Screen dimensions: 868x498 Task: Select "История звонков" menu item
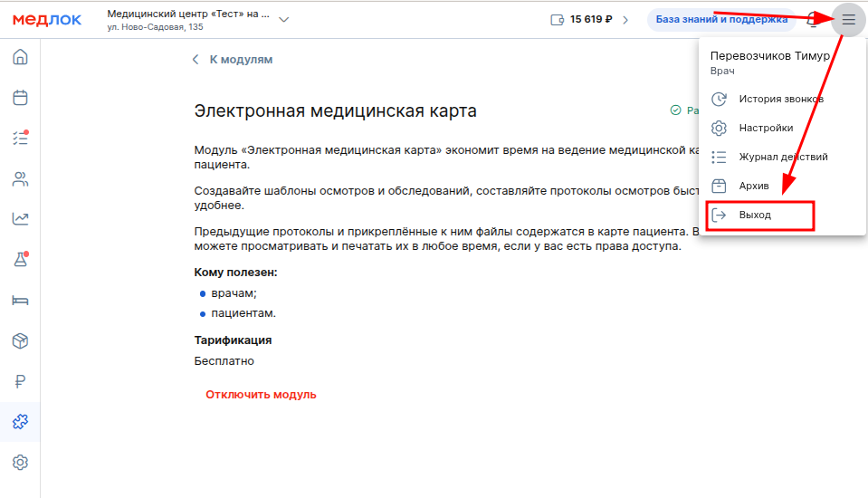780,99
